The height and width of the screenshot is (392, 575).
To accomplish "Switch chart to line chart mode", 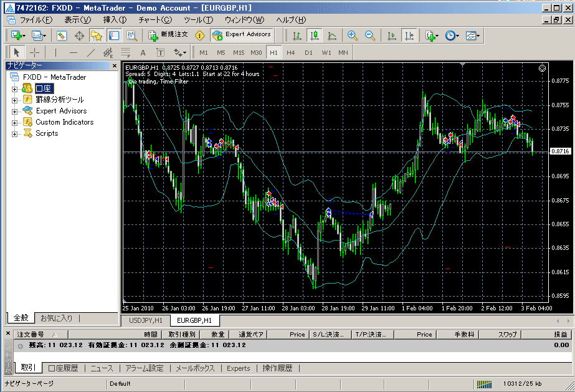I will coord(332,36).
